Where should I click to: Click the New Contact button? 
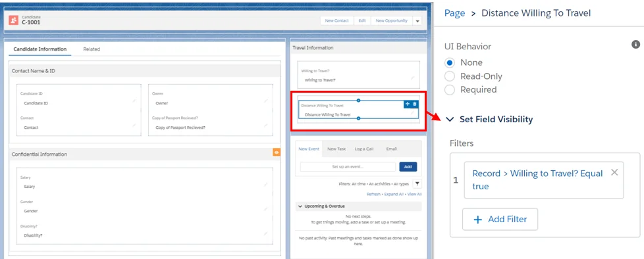click(336, 20)
